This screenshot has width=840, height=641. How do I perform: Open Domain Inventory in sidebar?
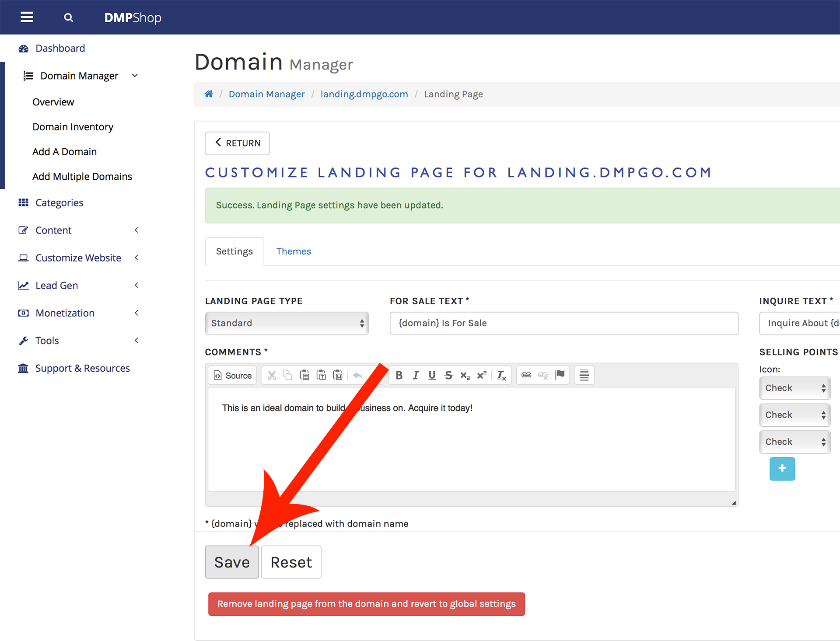tap(73, 127)
